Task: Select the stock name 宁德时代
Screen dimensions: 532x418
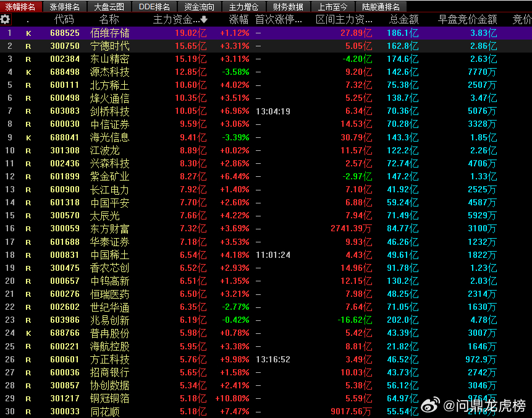Action: 109,46
